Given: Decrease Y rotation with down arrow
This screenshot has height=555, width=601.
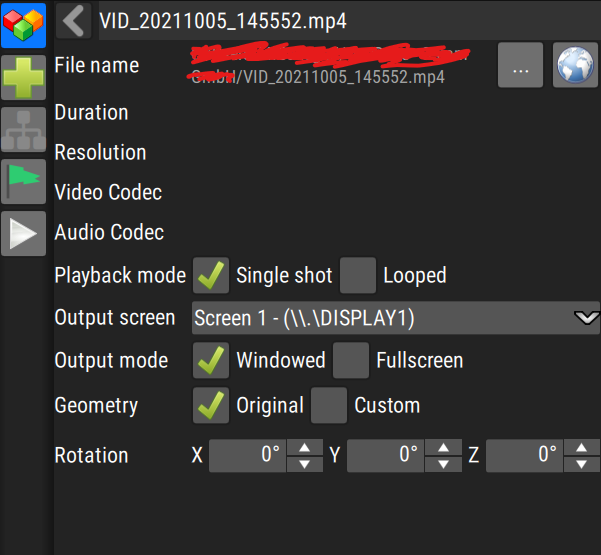Looking at the screenshot, I should pyautogui.click(x=443, y=464).
